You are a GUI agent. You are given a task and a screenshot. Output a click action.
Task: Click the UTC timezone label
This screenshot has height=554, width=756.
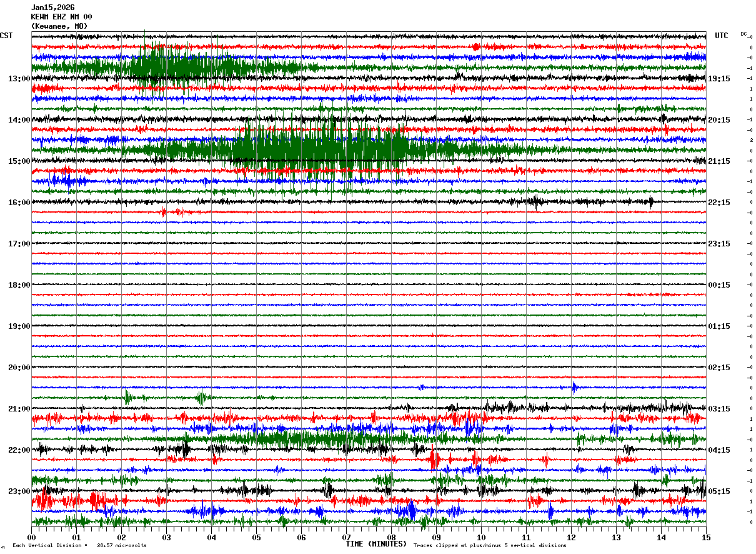722,36
